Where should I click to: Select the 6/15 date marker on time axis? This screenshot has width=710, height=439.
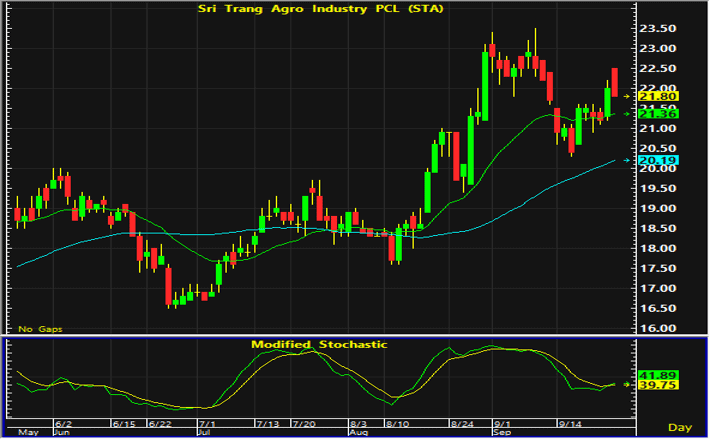pyautogui.click(x=124, y=424)
